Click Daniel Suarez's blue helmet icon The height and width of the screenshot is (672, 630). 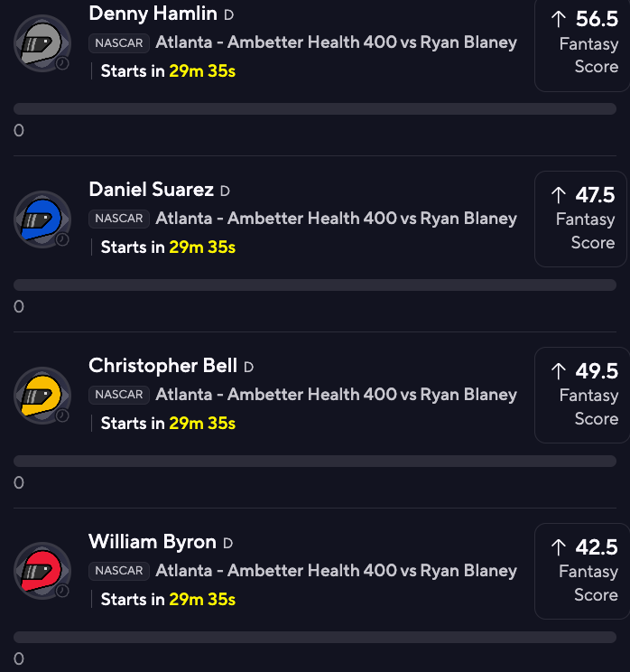(42, 219)
